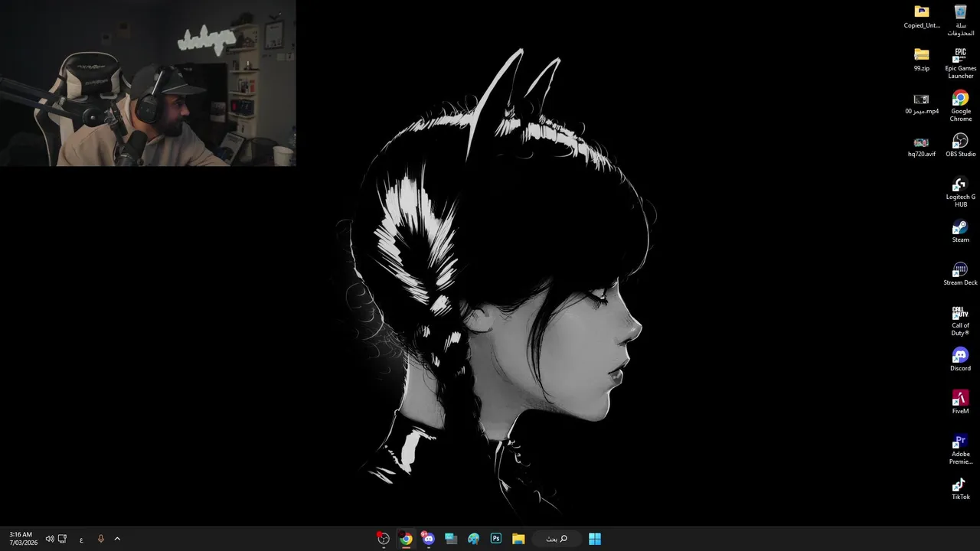Viewport: 980px width, 551px height.
Task: Click the microphone tray icon
Action: coord(100,539)
